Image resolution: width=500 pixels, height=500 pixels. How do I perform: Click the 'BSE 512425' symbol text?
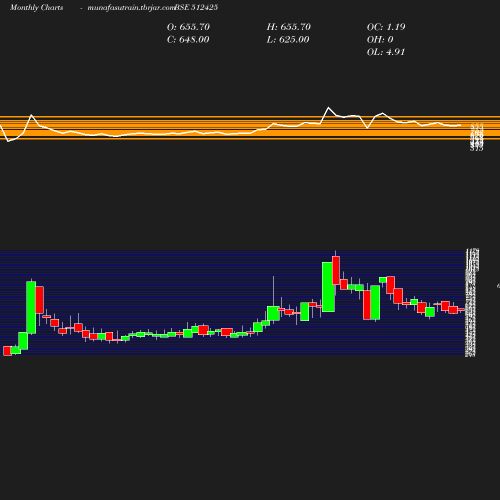196,8
